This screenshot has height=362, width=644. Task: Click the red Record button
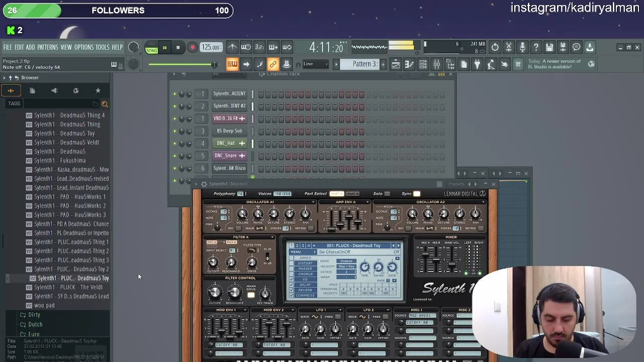tap(192, 48)
